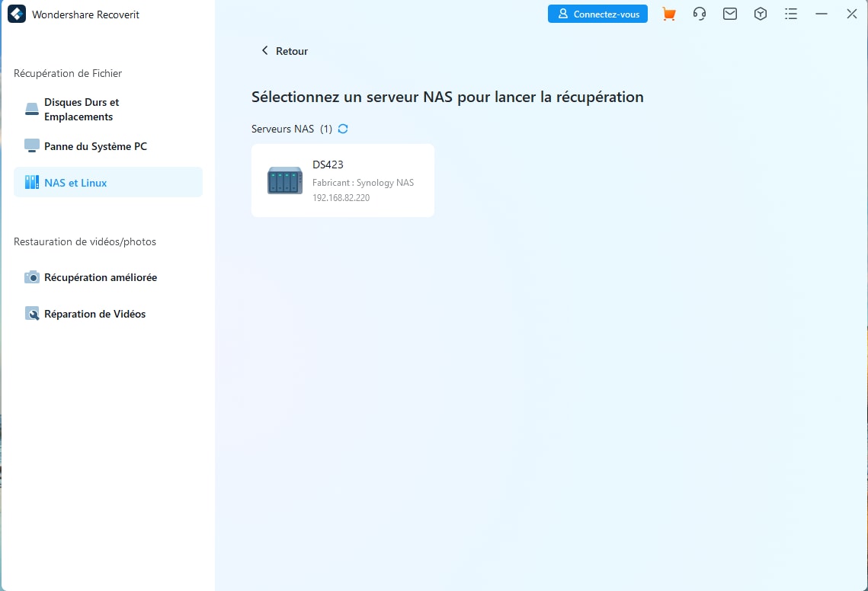Click the DS423 NAS device thumbnail
The width and height of the screenshot is (868, 591).
click(284, 180)
